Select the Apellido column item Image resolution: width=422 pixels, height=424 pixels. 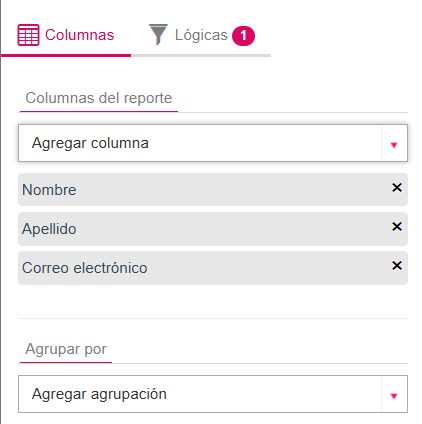point(213,229)
